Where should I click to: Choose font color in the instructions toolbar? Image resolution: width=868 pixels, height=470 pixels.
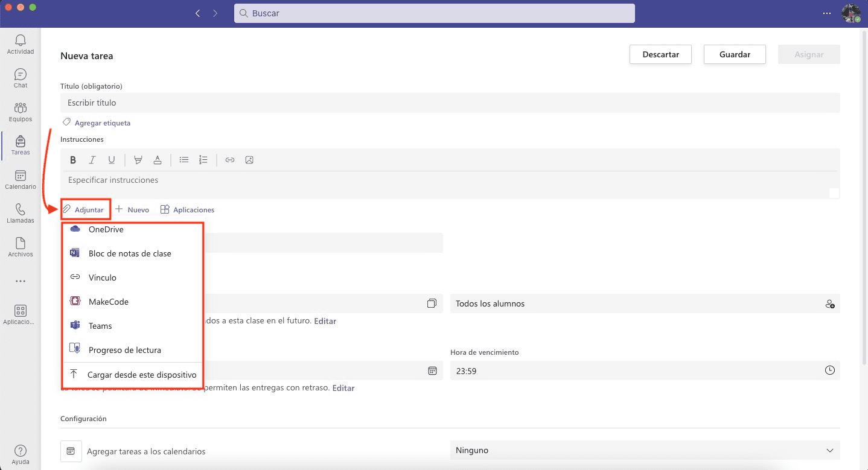(x=158, y=160)
